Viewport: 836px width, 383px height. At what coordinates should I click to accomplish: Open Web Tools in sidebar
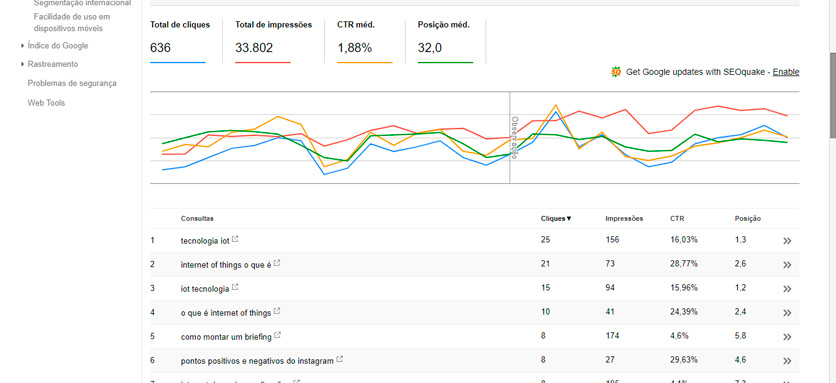[46, 103]
